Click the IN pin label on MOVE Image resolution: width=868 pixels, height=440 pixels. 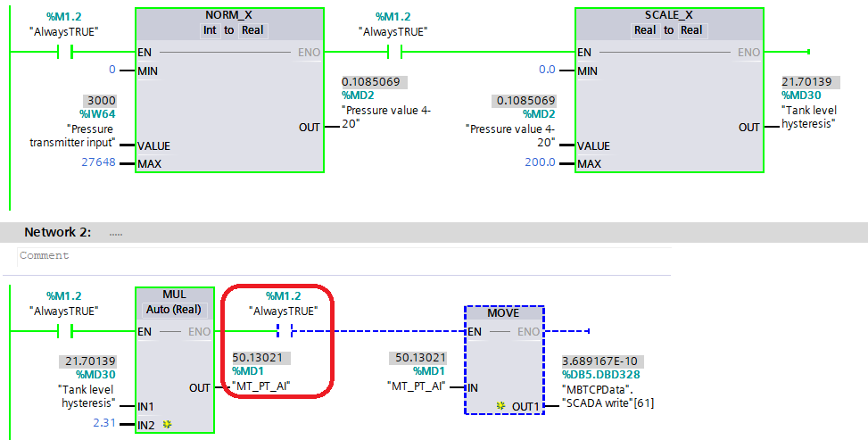point(472,388)
